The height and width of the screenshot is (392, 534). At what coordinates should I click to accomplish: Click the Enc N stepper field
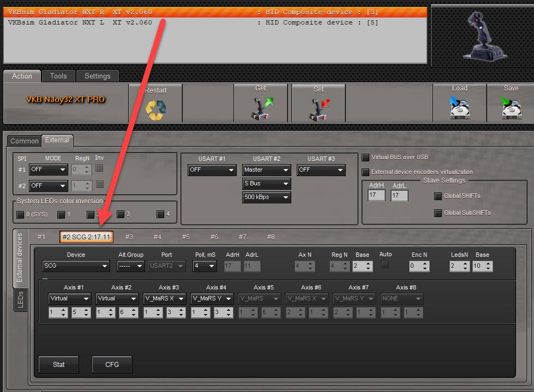point(419,266)
